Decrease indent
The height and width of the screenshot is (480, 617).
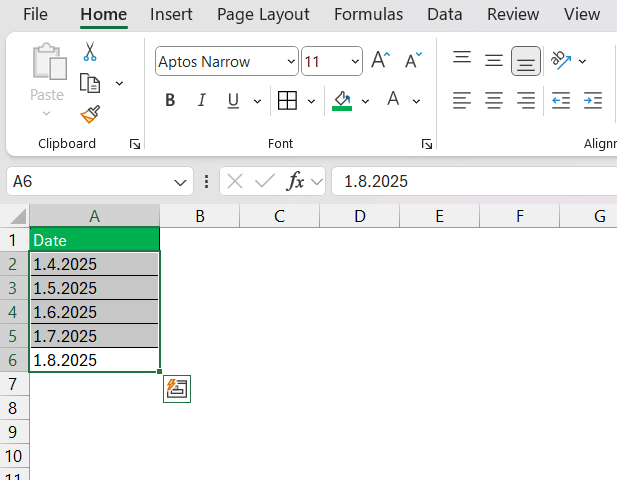click(x=561, y=100)
